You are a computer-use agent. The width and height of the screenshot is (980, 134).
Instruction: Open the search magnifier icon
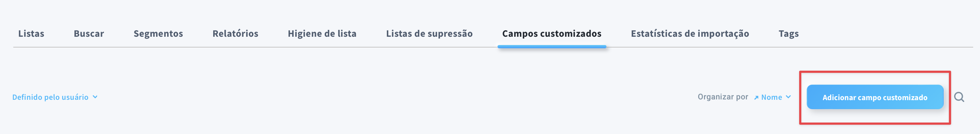pos(959,97)
